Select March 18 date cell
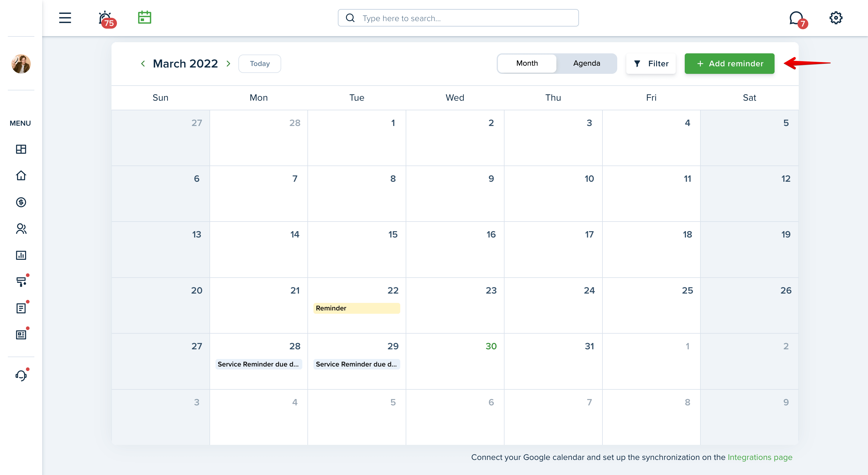This screenshot has height=475, width=868. tap(651, 250)
